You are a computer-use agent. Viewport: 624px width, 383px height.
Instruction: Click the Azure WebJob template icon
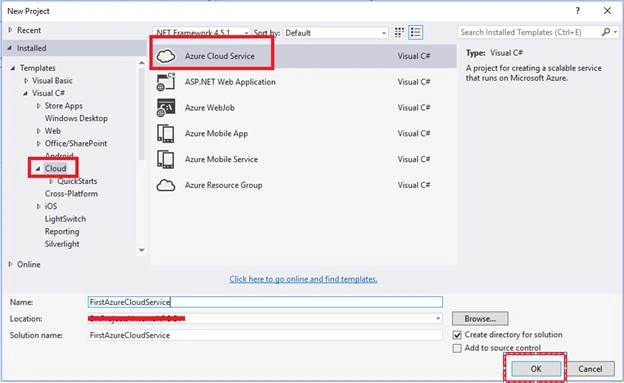(166, 108)
